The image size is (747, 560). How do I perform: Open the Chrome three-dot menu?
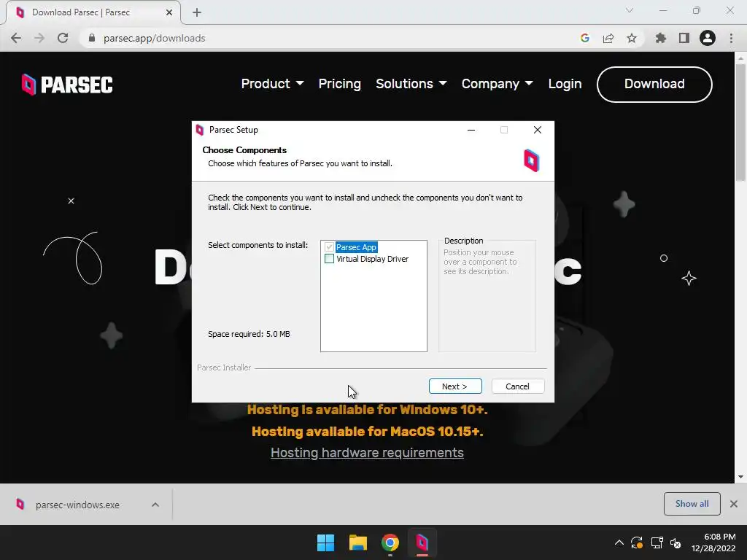(x=731, y=38)
